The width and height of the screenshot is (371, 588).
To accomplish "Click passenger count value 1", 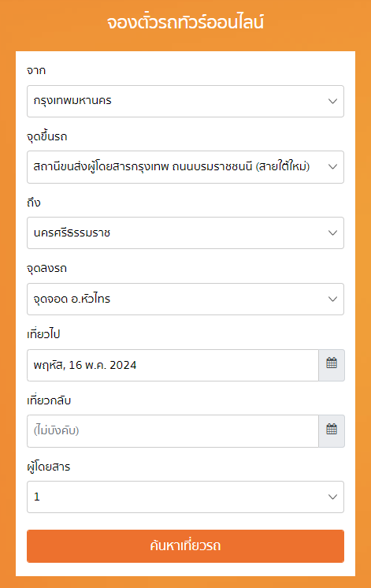I will [x=37, y=497].
